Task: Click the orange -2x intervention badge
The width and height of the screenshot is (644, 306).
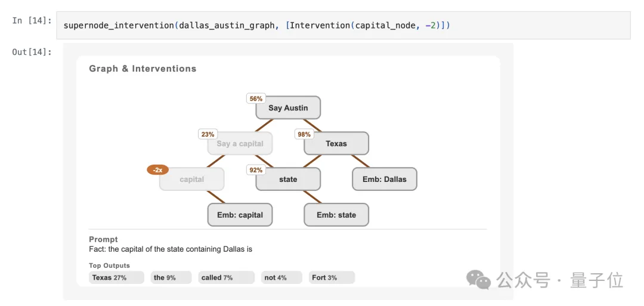Action: point(157,170)
